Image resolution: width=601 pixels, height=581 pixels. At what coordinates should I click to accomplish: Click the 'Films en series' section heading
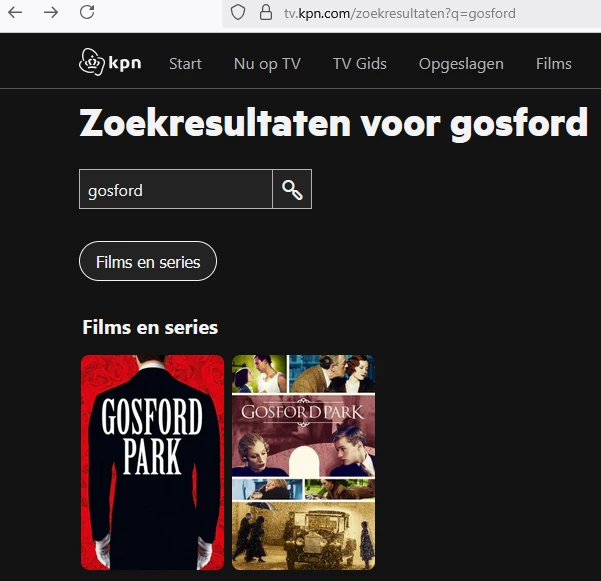point(150,328)
